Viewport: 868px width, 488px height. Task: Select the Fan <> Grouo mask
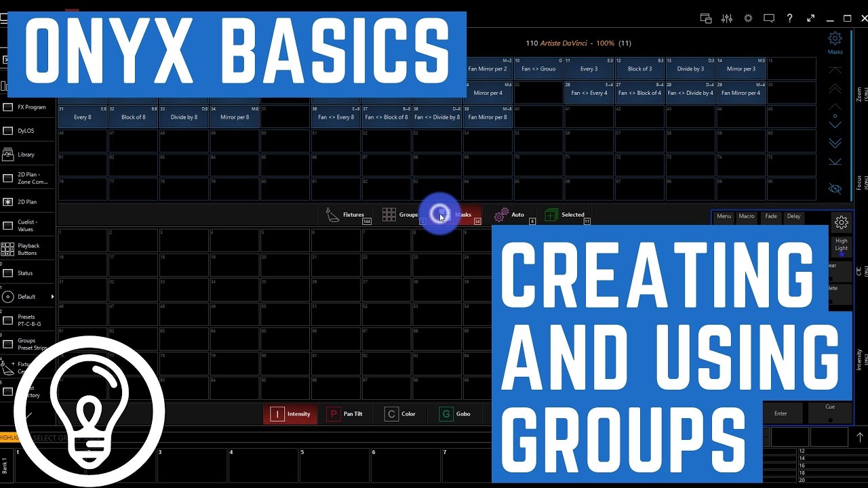pos(538,68)
